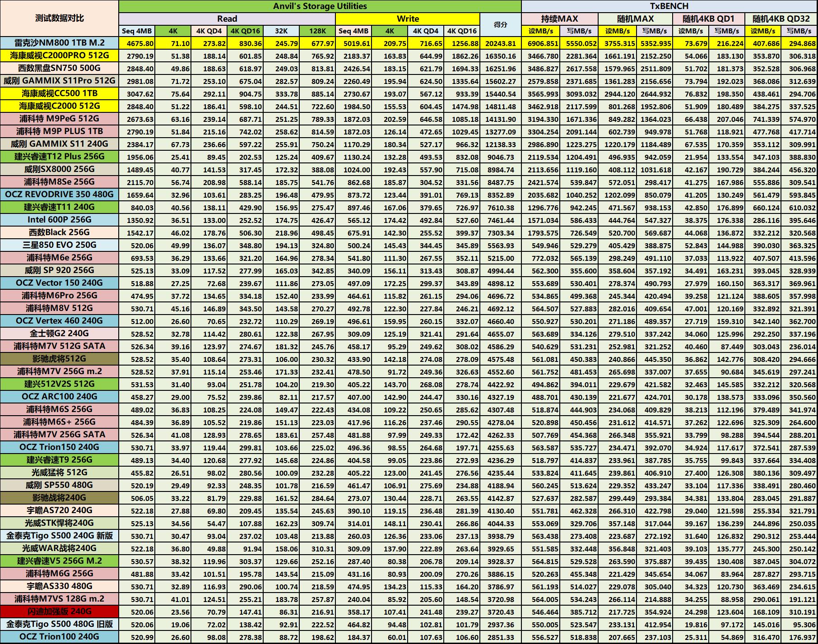
Task: Click row label 浦科特 M9PeG 512G
Action: pyautogui.click(x=59, y=119)
